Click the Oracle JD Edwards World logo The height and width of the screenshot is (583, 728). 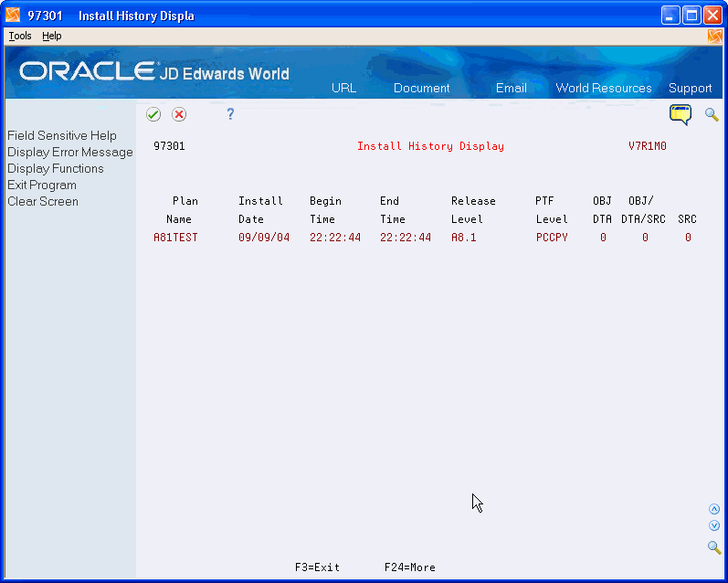point(154,72)
